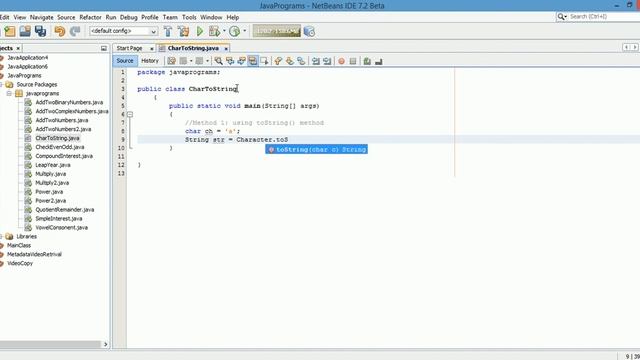Viewport: 640px width, 360px height.
Task: Click the Open Project toolbar icon
Action: click(25, 31)
